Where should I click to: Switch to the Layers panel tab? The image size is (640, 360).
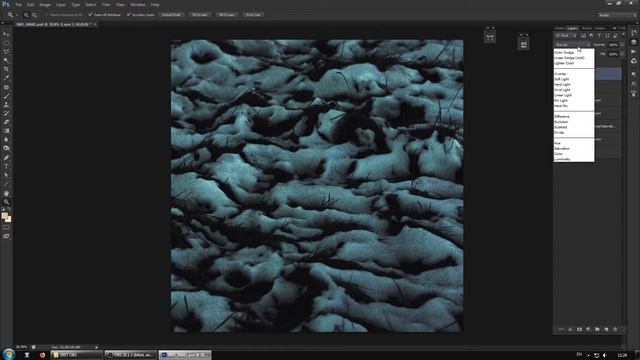(x=573, y=28)
